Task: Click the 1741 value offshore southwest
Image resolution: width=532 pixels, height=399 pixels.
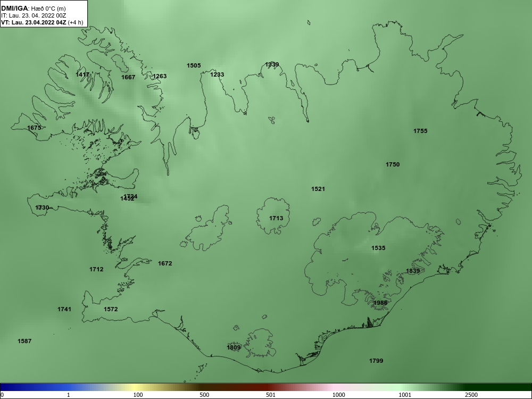Action: point(64,309)
